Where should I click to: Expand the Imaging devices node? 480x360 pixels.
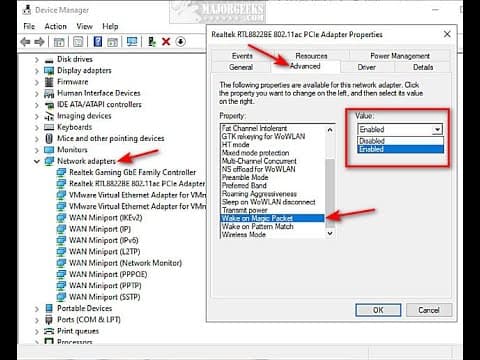(x=37, y=117)
